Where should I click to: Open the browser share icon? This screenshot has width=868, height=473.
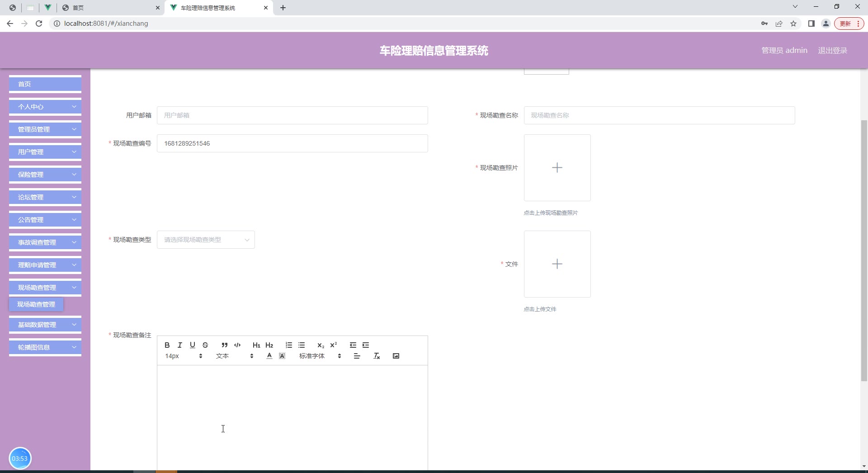point(779,24)
